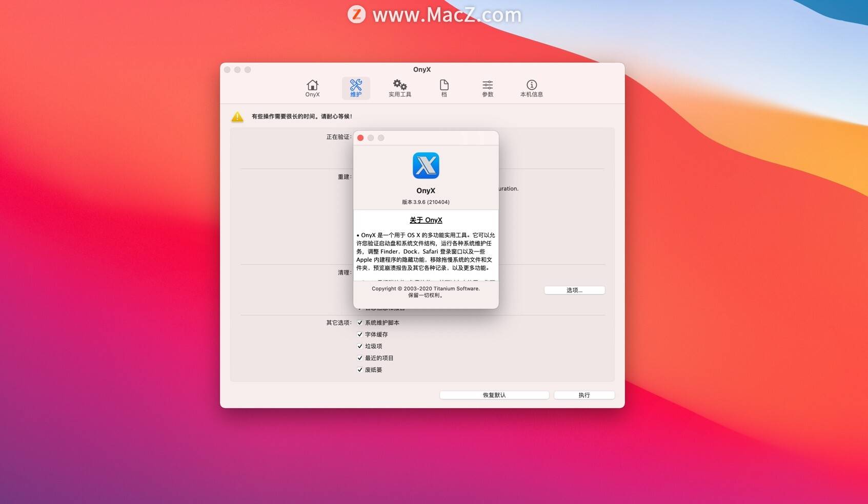
Task: Click the 正在验证 label
Action: point(339,137)
